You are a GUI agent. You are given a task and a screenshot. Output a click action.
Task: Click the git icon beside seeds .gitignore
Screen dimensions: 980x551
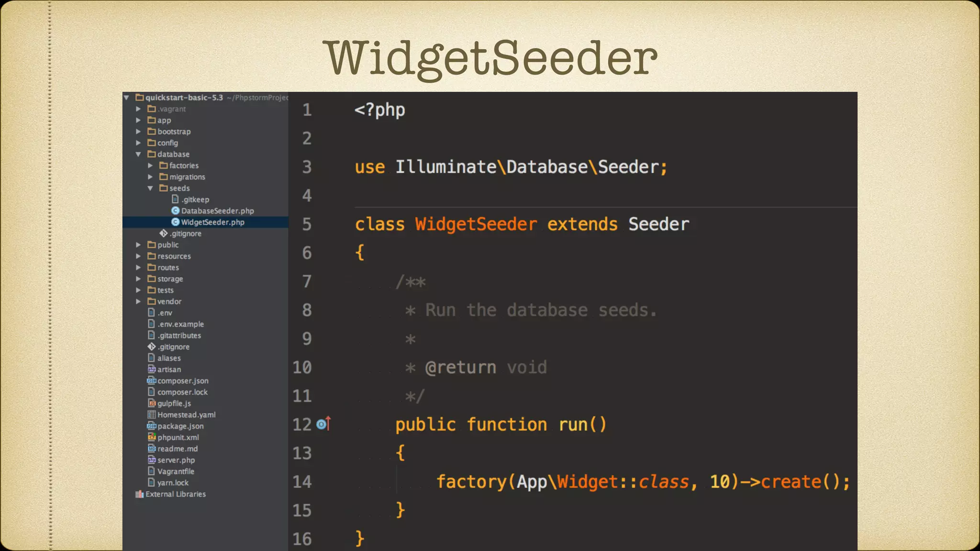(x=164, y=233)
